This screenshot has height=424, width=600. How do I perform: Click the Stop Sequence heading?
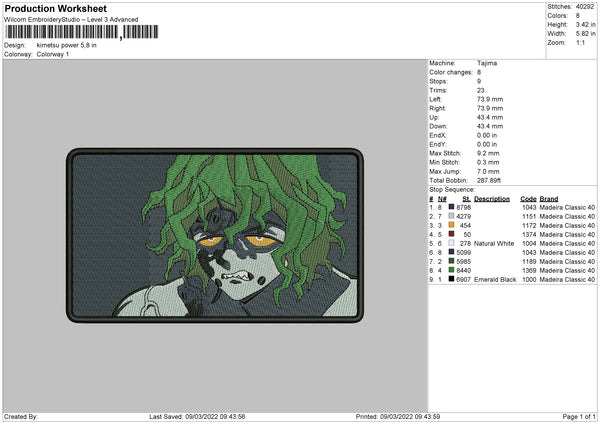[x=452, y=189]
